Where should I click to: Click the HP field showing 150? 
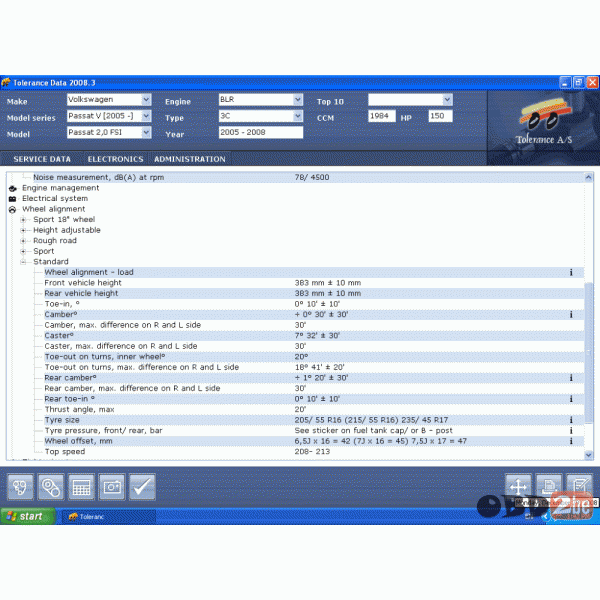440,116
